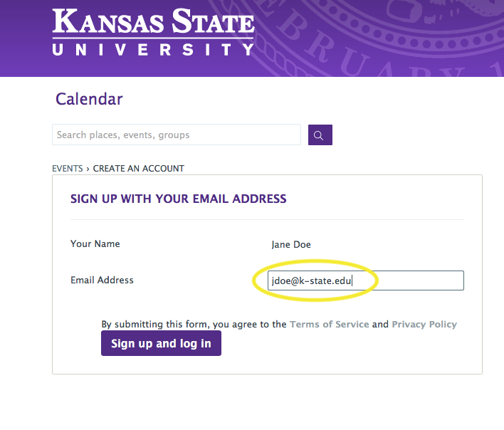Click the divider line under the sign-up heading
The image size is (504, 430).
coord(267,220)
